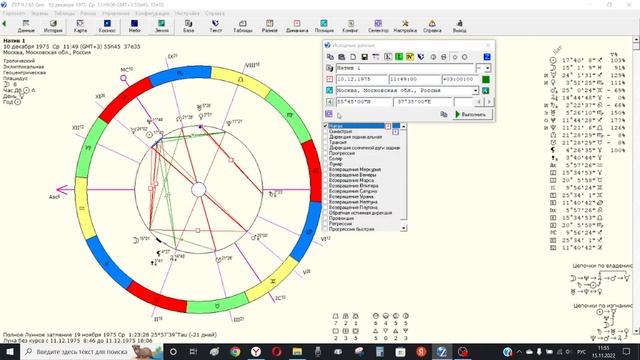Click the copy icon in the data dialog
640x360 pixels.
[x=330, y=57]
